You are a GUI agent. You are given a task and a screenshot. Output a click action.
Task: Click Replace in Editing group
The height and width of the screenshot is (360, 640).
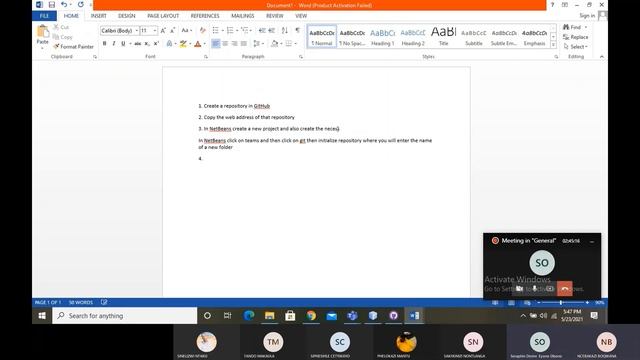[576, 37]
